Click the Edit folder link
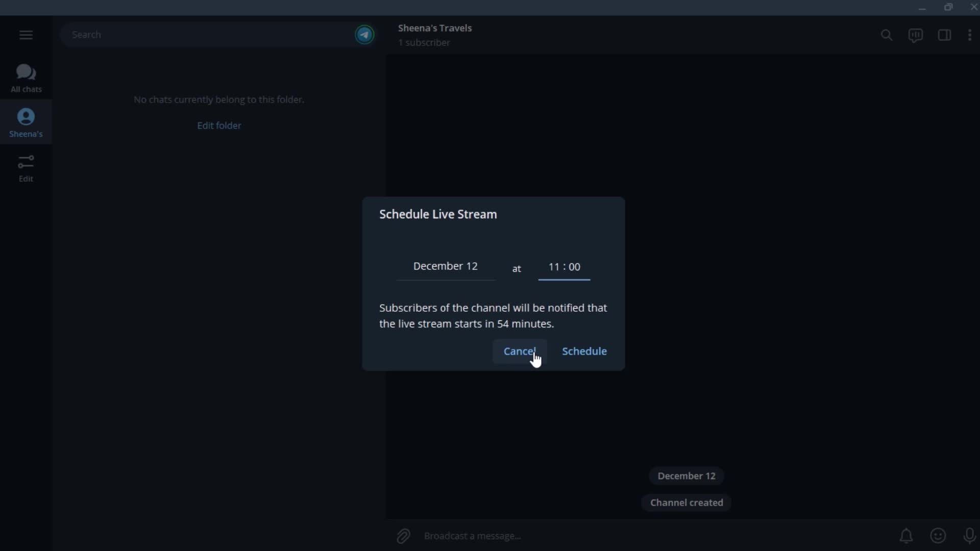The image size is (980, 551). [219, 126]
